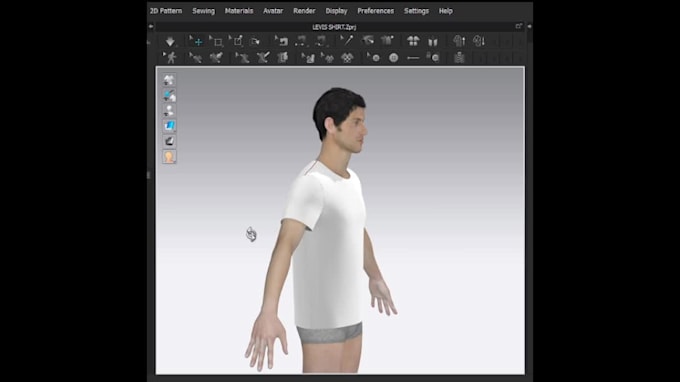Viewport: 680px width, 382px height.
Task: Click the horizontal line tool icon
Action: point(413,58)
